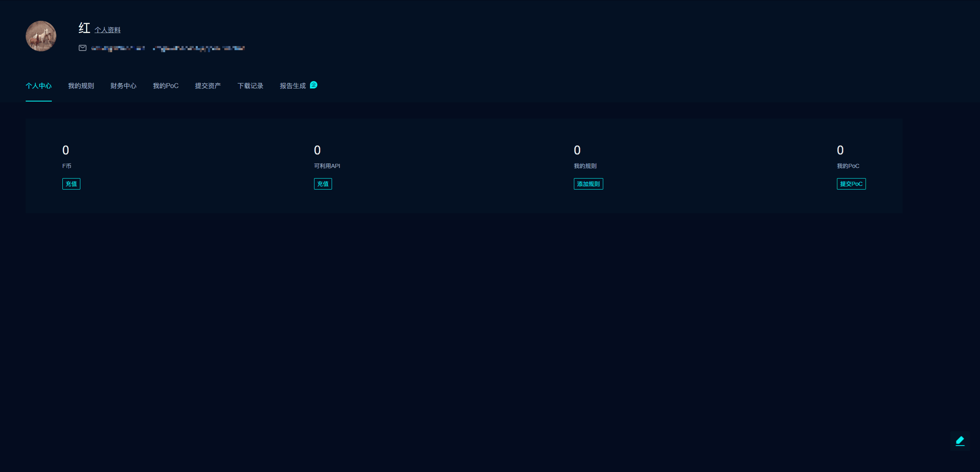Viewport: 980px width, 472px height.
Task: Click the envelope mail icon
Action: pyautogui.click(x=82, y=48)
